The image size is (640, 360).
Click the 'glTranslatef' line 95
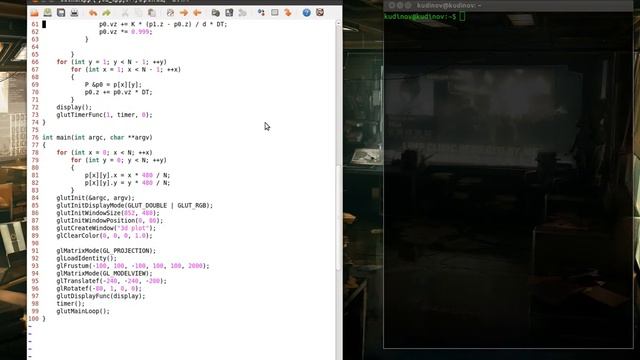[111, 281]
